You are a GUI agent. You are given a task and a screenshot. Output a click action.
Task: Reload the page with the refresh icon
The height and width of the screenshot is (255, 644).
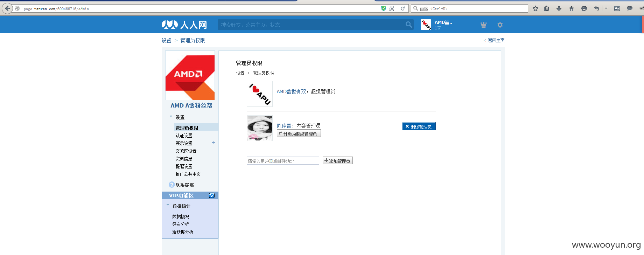coord(402,8)
